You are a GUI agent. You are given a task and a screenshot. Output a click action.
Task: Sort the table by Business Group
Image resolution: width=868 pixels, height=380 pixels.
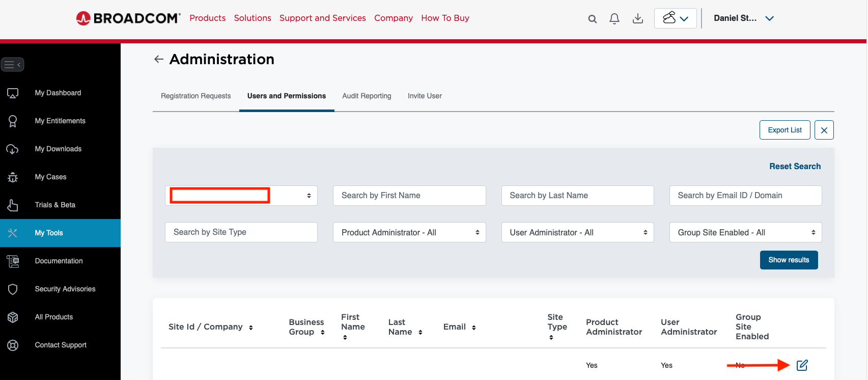coord(323,332)
